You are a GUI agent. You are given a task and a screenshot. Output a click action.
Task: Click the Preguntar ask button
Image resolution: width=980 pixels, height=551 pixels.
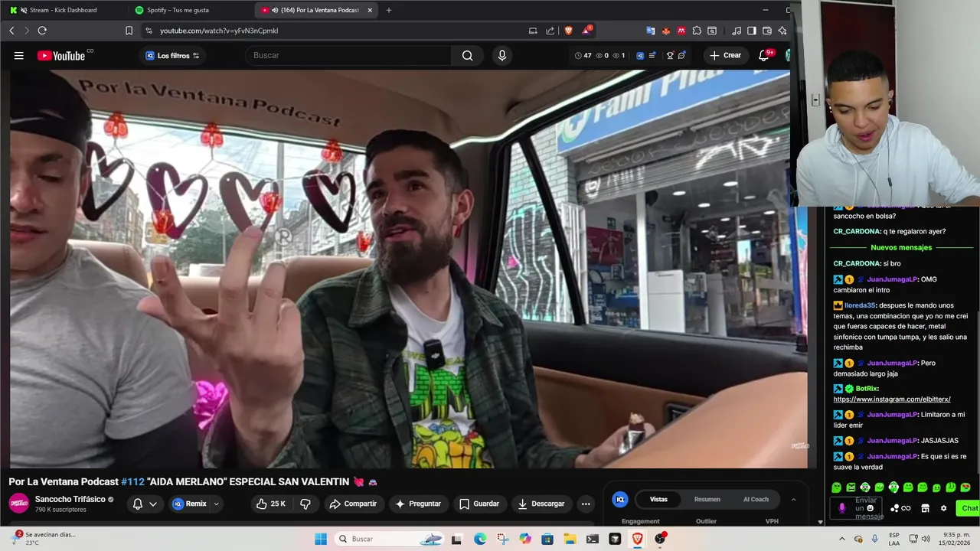(x=418, y=504)
